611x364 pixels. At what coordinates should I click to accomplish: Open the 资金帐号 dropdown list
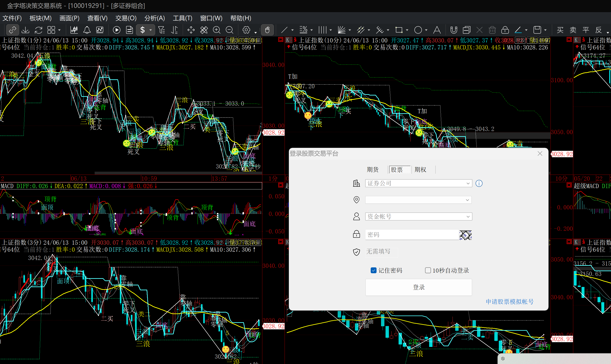tap(419, 216)
